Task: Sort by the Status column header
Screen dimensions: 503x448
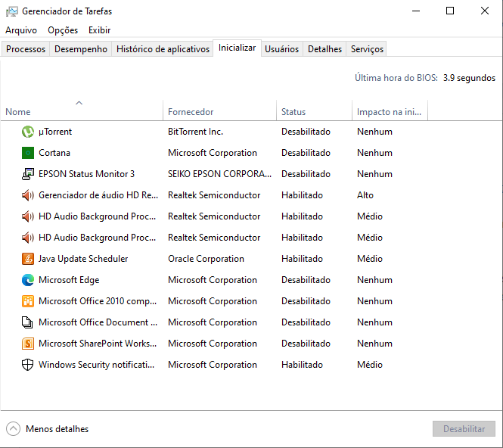Action: (315, 110)
